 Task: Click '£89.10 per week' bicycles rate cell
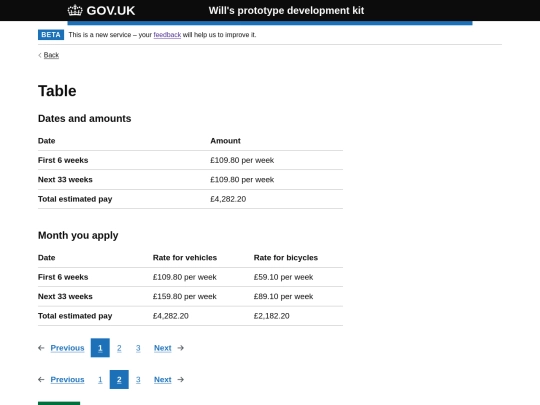(x=283, y=297)
